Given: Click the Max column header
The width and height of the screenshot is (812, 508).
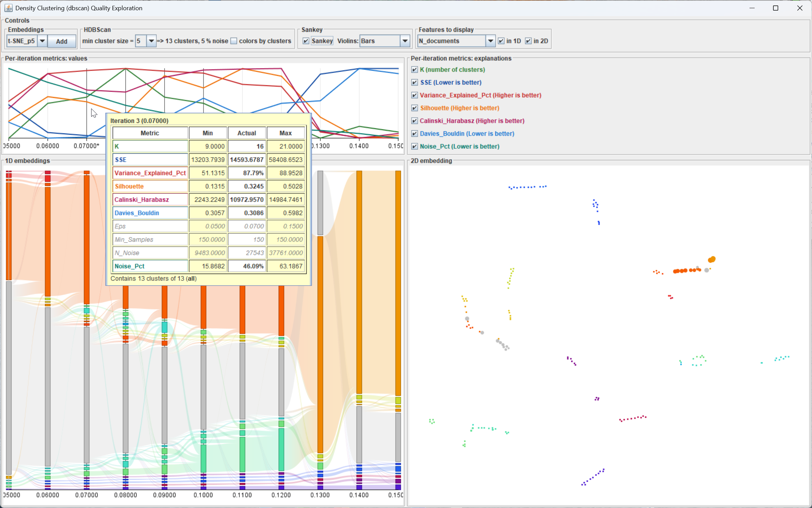Looking at the screenshot, I should 285,133.
